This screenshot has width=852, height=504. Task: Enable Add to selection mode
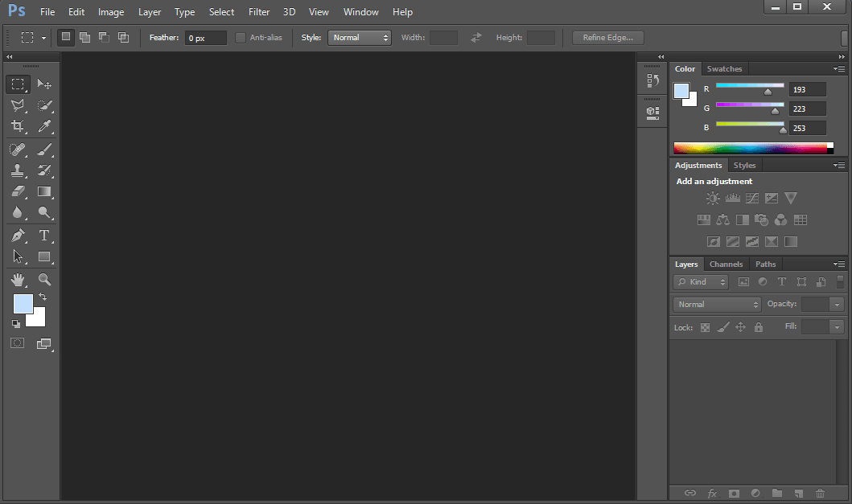coord(84,38)
